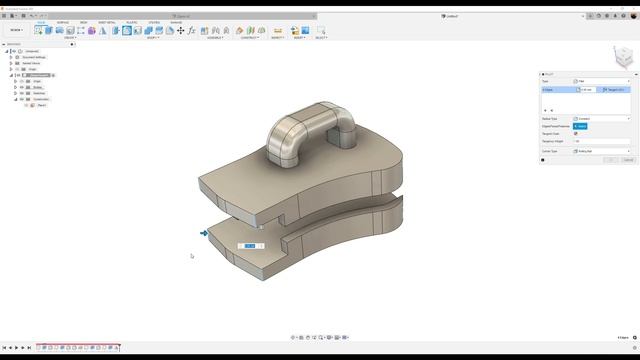Click the Save icon in top bar

tap(23, 16)
